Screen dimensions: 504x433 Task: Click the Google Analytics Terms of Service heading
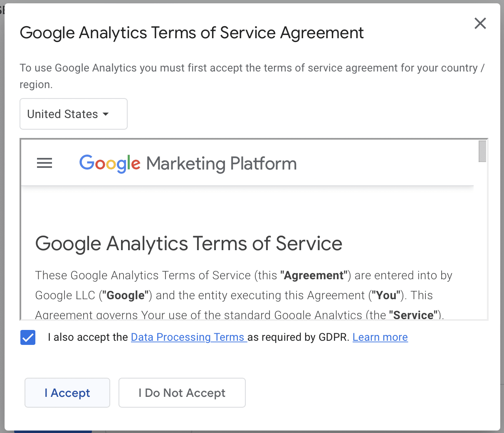click(x=189, y=244)
